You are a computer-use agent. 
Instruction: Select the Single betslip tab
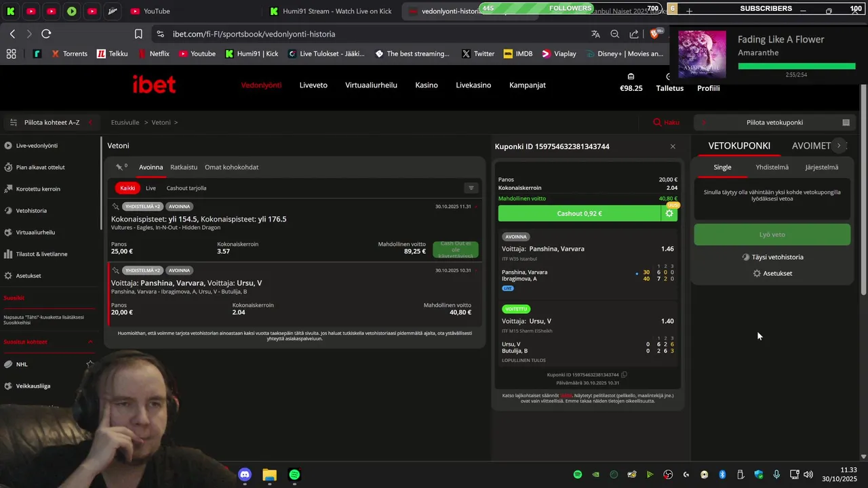click(x=722, y=167)
